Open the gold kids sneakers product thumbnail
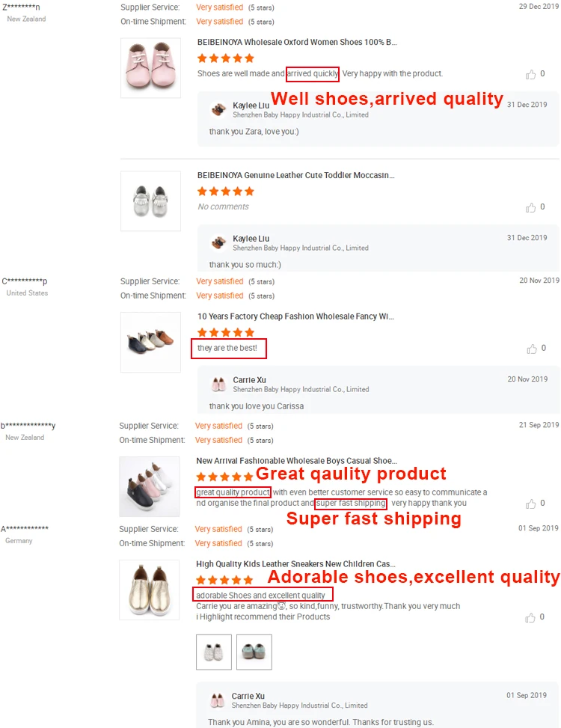561x728 pixels. (150, 590)
